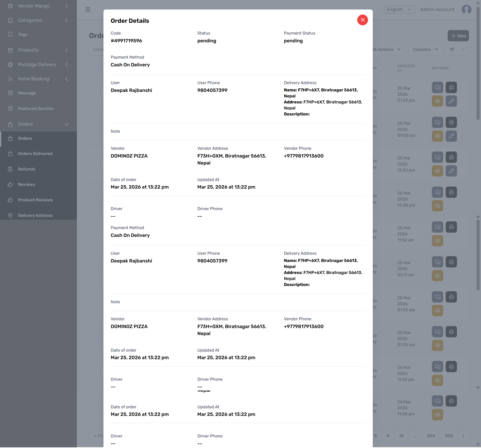
Task: View order created at 12:38 pm
Action: pos(437,206)
